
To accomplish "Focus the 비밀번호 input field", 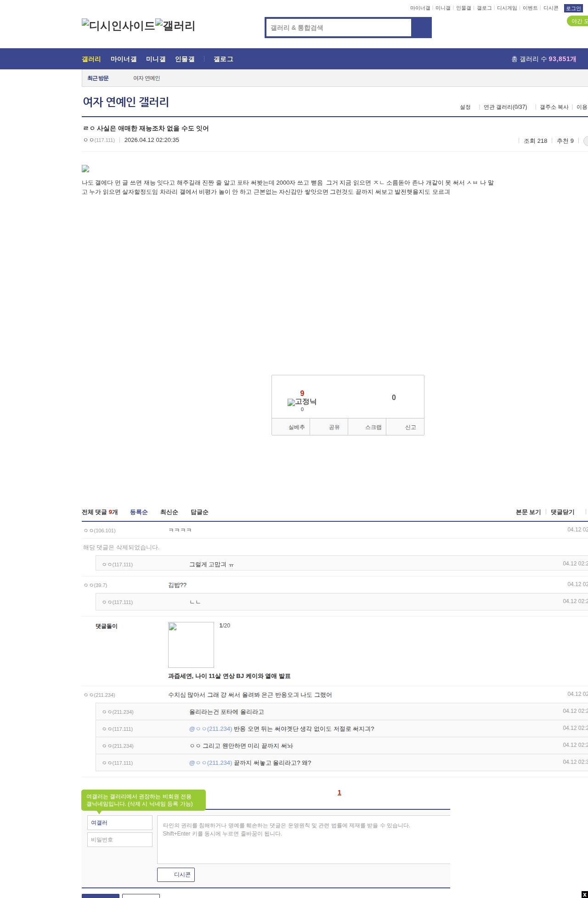I will coord(120,840).
